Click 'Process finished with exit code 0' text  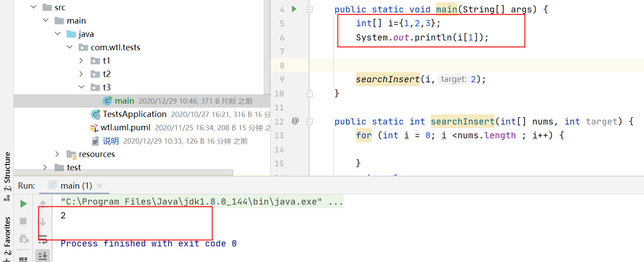point(149,243)
